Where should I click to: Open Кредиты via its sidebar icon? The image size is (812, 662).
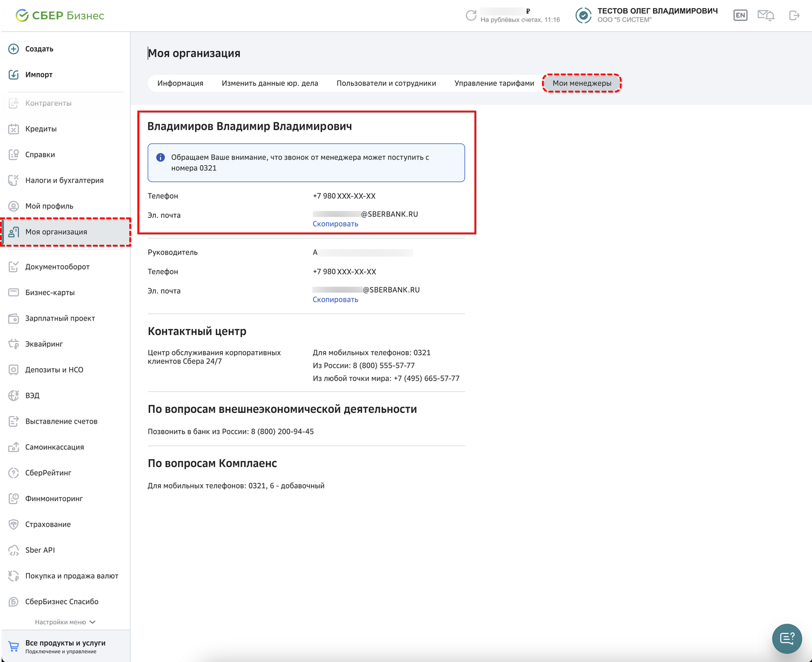pyautogui.click(x=14, y=129)
